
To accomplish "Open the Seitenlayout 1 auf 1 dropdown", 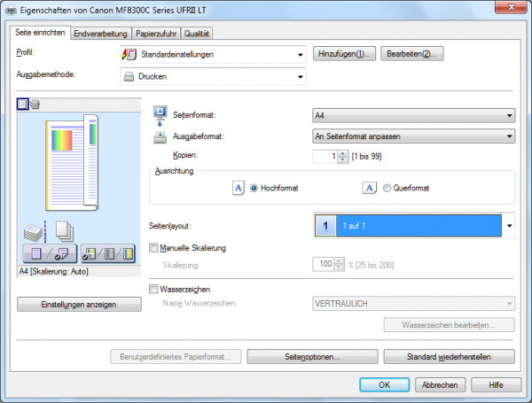I will click(x=414, y=226).
